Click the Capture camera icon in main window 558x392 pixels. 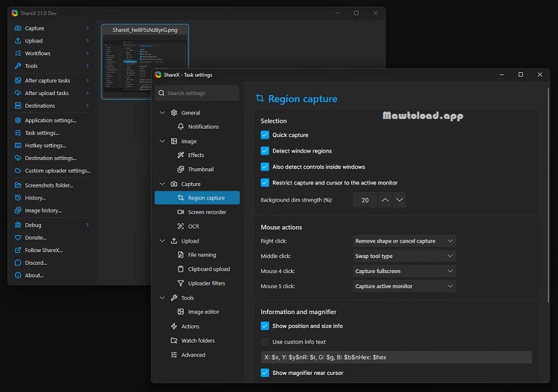click(x=18, y=28)
